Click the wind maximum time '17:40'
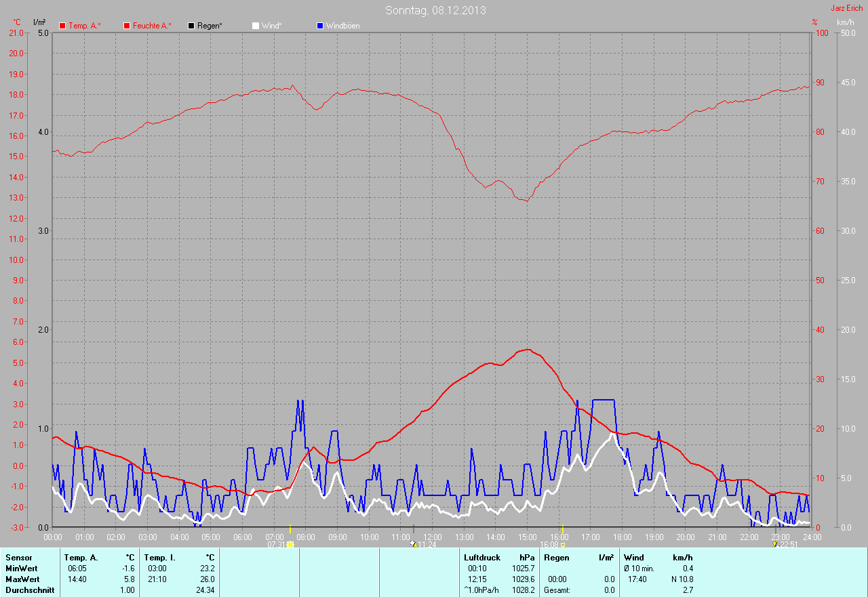This screenshot has height=597, width=868. coord(637,579)
